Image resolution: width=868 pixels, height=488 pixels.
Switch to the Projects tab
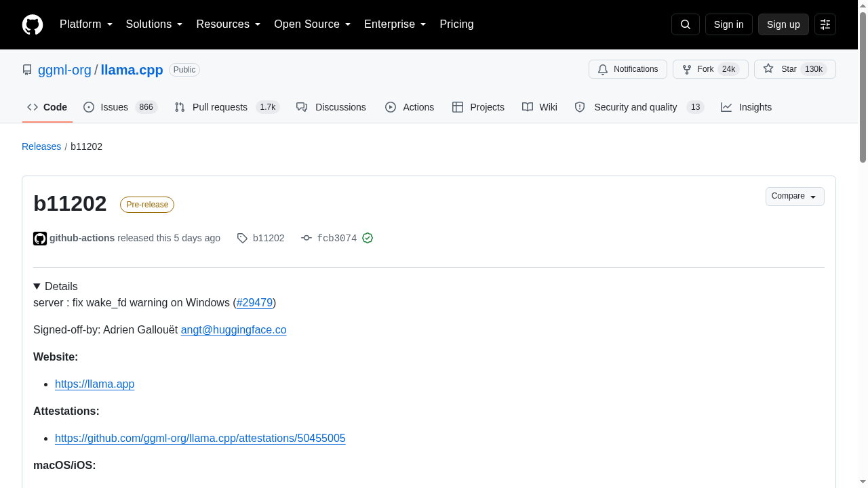(x=478, y=107)
